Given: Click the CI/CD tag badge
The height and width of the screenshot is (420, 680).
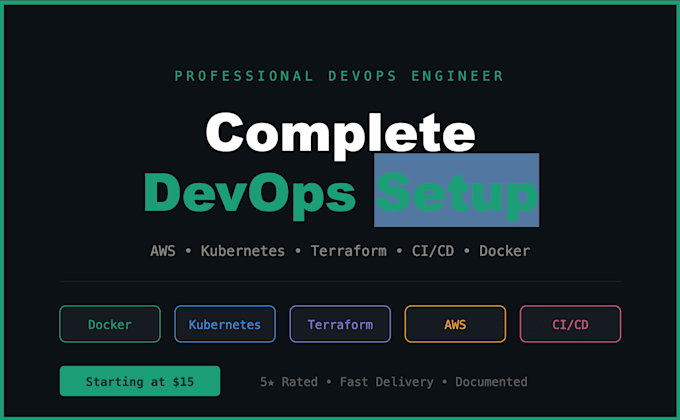Looking at the screenshot, I should point(570,324).
